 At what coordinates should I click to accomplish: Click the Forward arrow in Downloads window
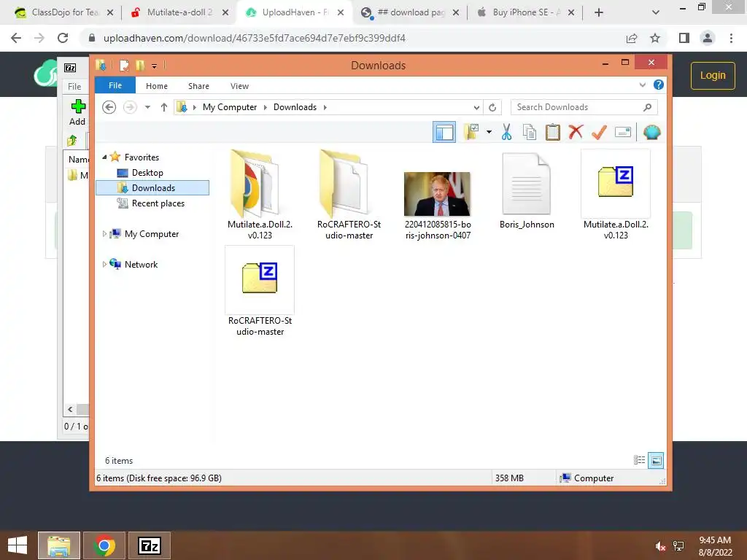pos(130,107)
